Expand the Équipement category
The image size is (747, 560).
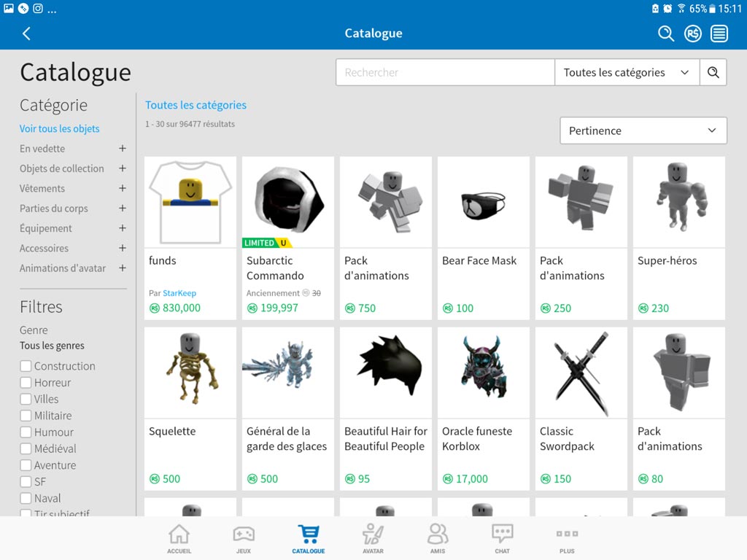123,228
